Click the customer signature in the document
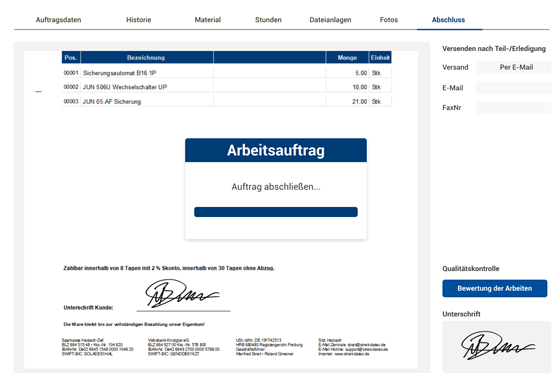Viewport: 560px width, 373px height. pyautogui.click(x=182, y=294)
